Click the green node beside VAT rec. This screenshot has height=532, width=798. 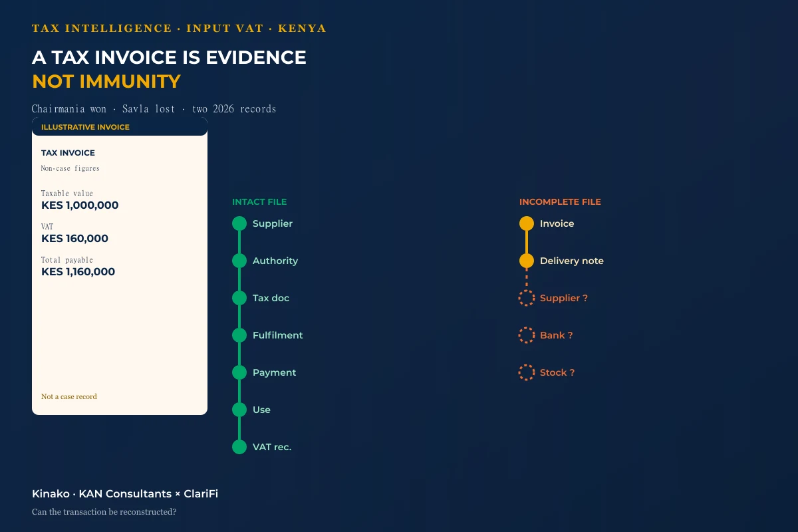[239, 447]
